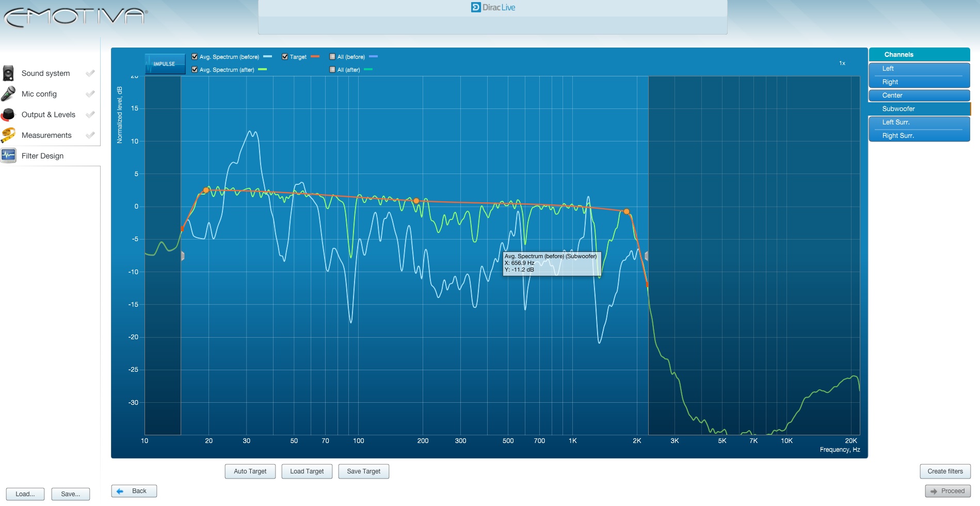The height and width of the screenshot is (506, 980).
Task: Enable the All (before) checkbox
Action: [x=332, y=57]
